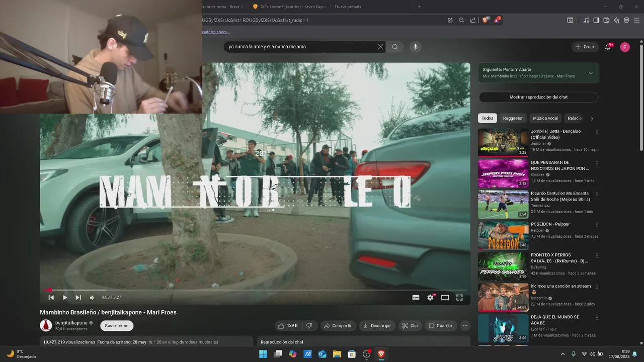The height and width of the screenshot is (362, 644).
Task: Open benjitalkapone channel avatar
Action: coord(46,325)
